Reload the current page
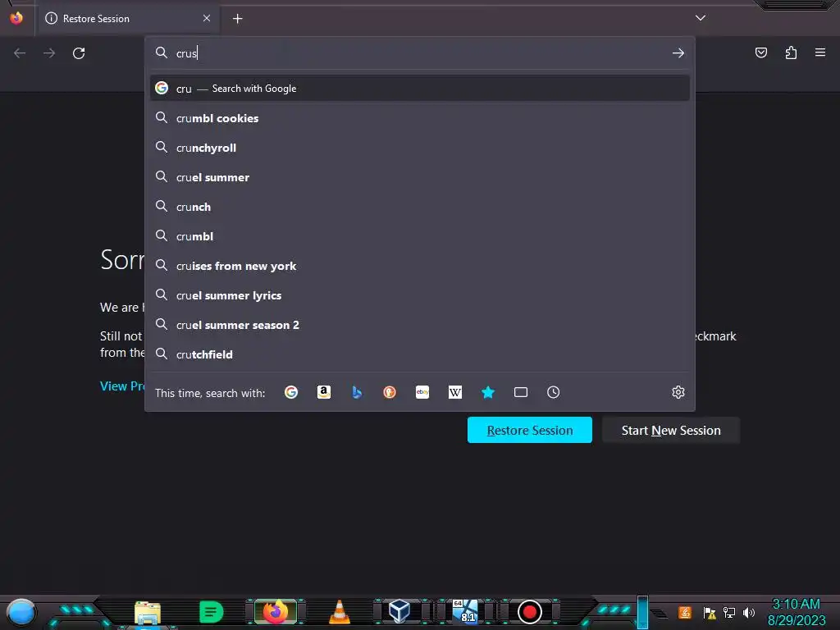840x630 pixels. point(79,53)
